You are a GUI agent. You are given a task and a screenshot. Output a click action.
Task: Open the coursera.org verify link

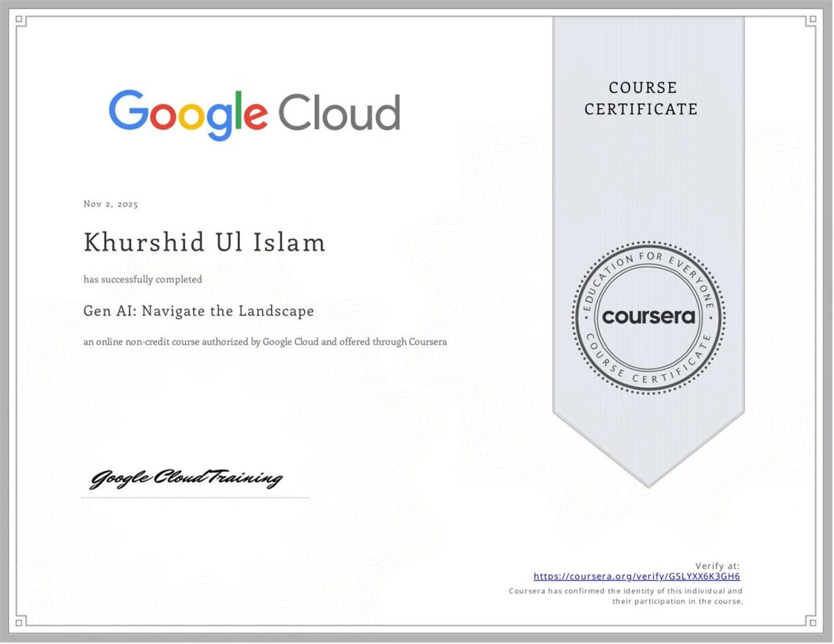[637, 577]
